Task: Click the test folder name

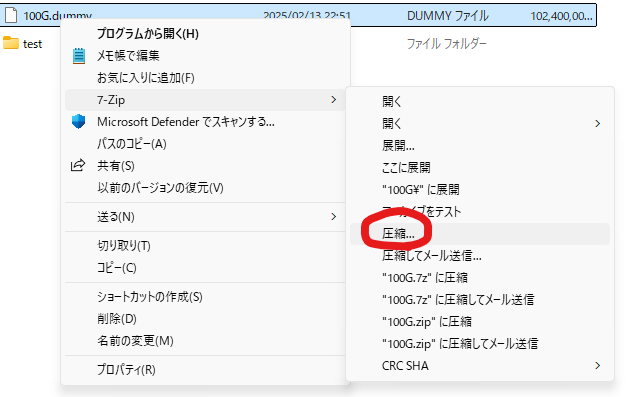Action: [x=32, y=44]
